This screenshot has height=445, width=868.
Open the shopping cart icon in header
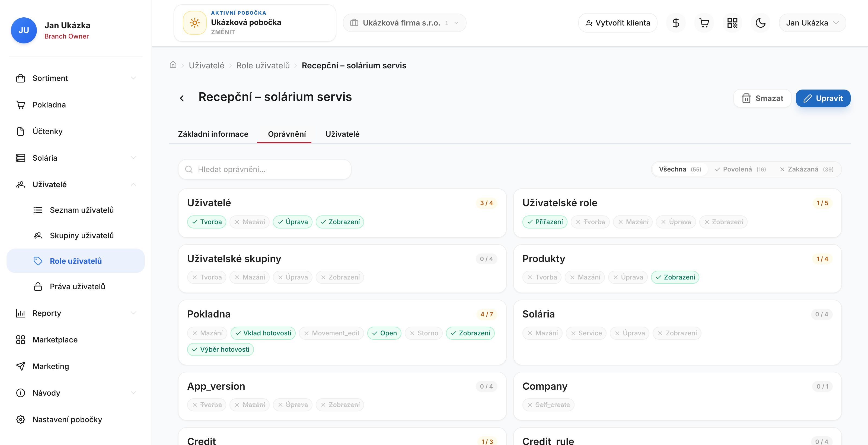pos(704,23)
